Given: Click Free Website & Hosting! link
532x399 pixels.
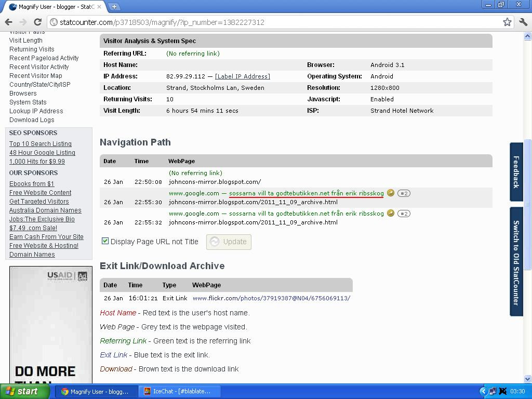Looking at the screenshot, I should [44, 245].
